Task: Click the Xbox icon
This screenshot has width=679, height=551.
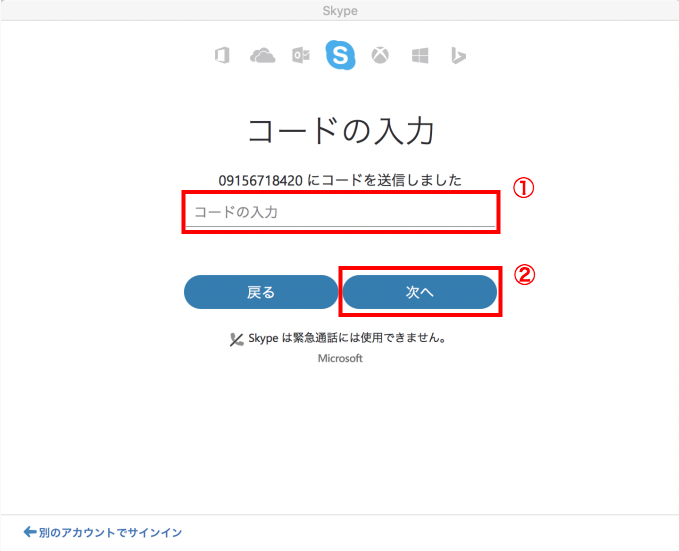Action: pos(380,56)
